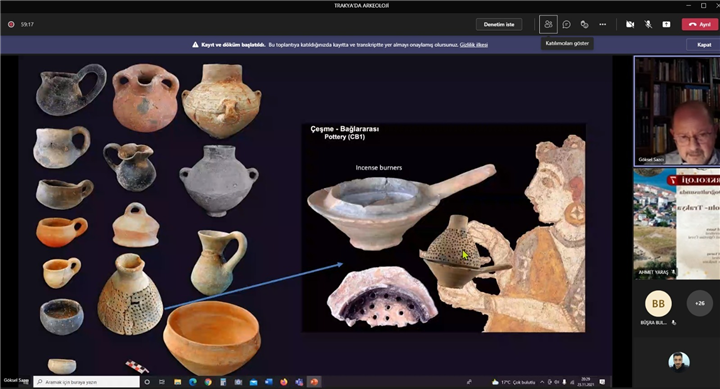
Task: Open Task View in shared taskbar
Action: (162, 382)
